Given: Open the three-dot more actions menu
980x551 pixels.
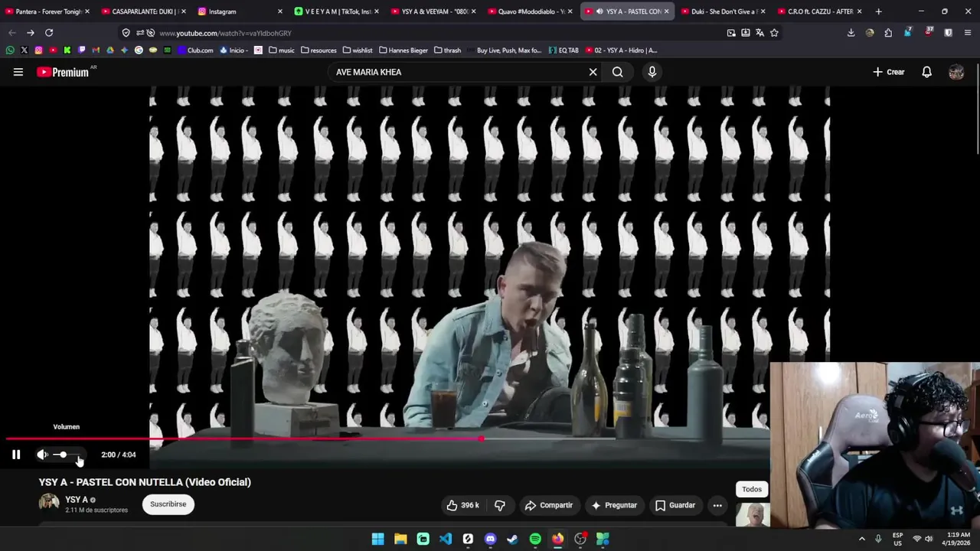Looking at the screenshot, I should click(x=717, y=505).
